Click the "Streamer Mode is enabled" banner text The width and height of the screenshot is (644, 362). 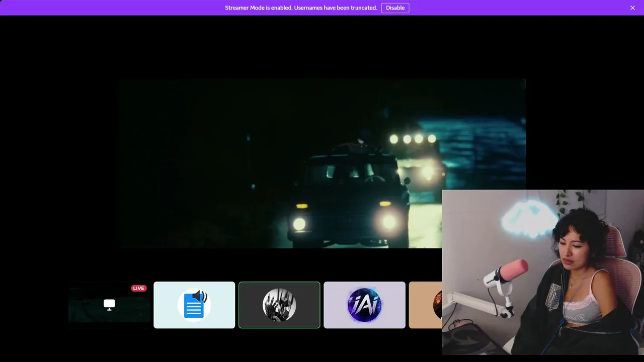[301, 8]
